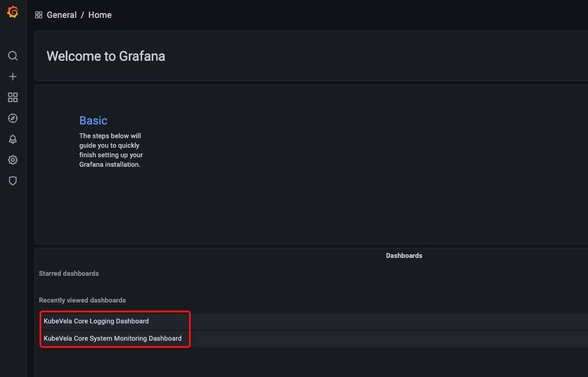Open the Dashboards sidebar icon
The width and height of the screenshot is (588, 377).
pos(13,98)
